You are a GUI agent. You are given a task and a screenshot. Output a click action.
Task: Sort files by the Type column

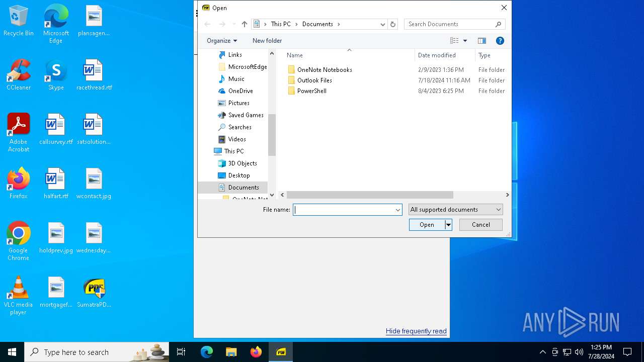(x=492, y=55)
